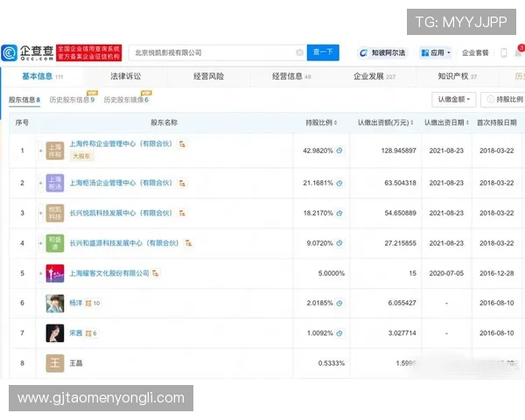Open the notification bell icon

click(x=518, y=52)
